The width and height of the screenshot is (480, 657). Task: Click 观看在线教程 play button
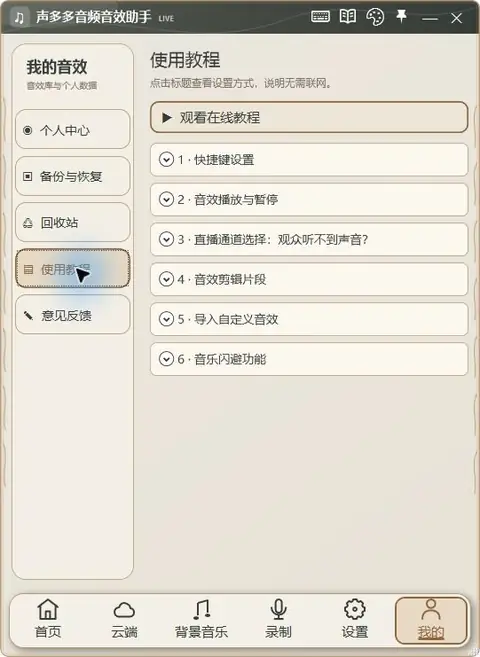[309, 117]
